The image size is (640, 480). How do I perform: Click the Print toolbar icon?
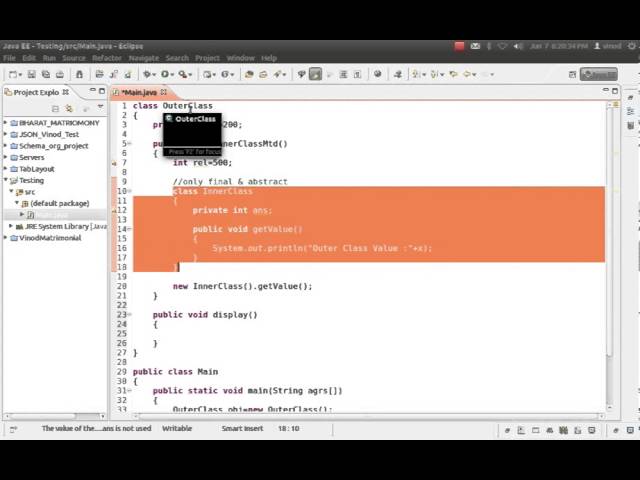60,74
